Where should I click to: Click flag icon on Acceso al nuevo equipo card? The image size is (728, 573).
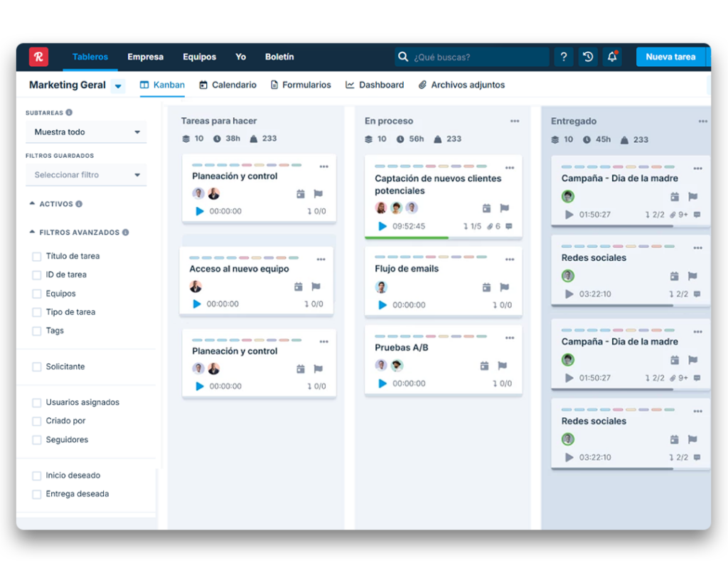(x=316, y=286)
